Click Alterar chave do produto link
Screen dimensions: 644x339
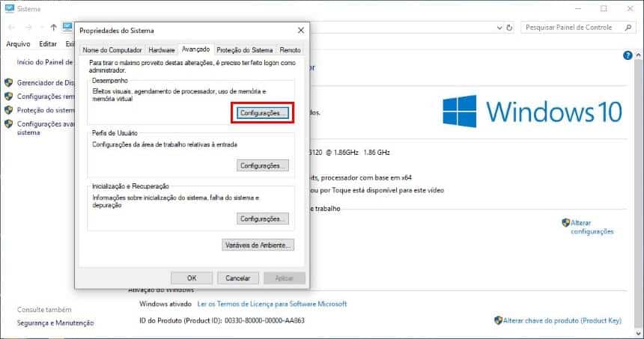[562, 320]
